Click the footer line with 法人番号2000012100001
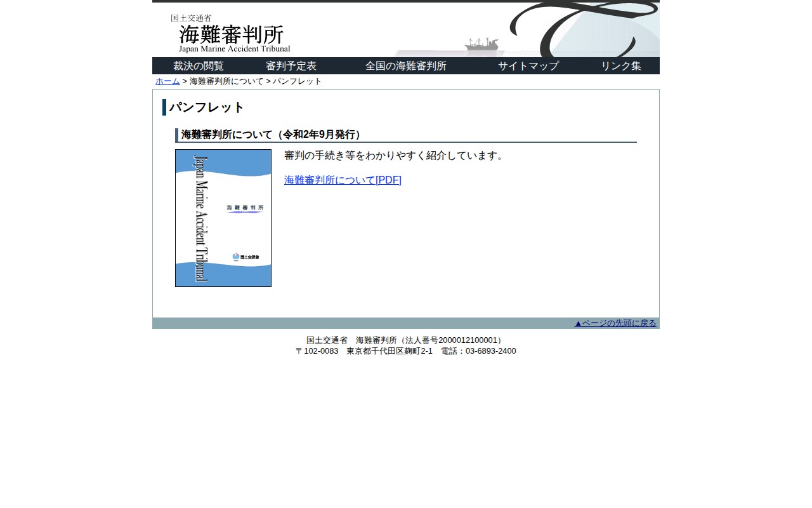 [406, 340]
